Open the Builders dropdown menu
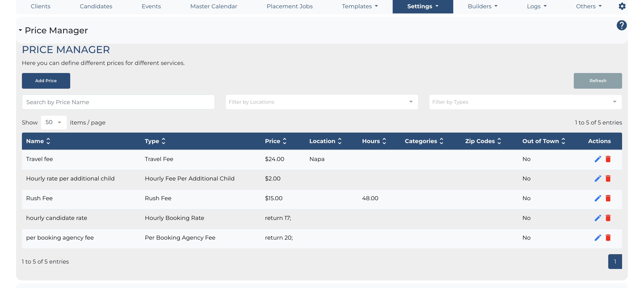 (483, 6)
